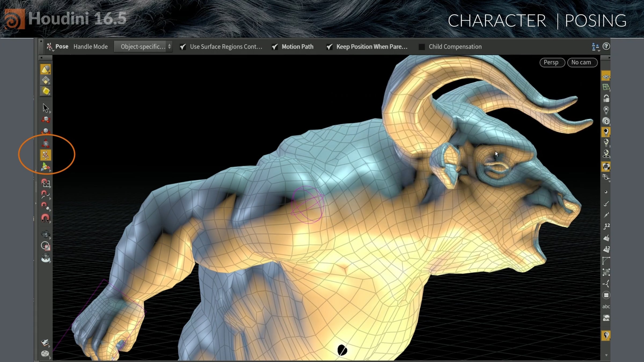Screen dimensions: 644x362
Task: Switch to geometry selection mode icon
Action: [x=46, y=80]
